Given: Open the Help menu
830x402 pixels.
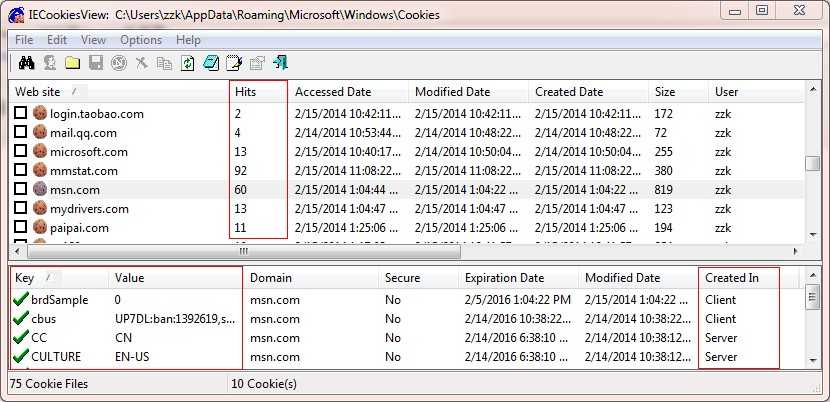Looking at the screenshot, I should 188,40.
